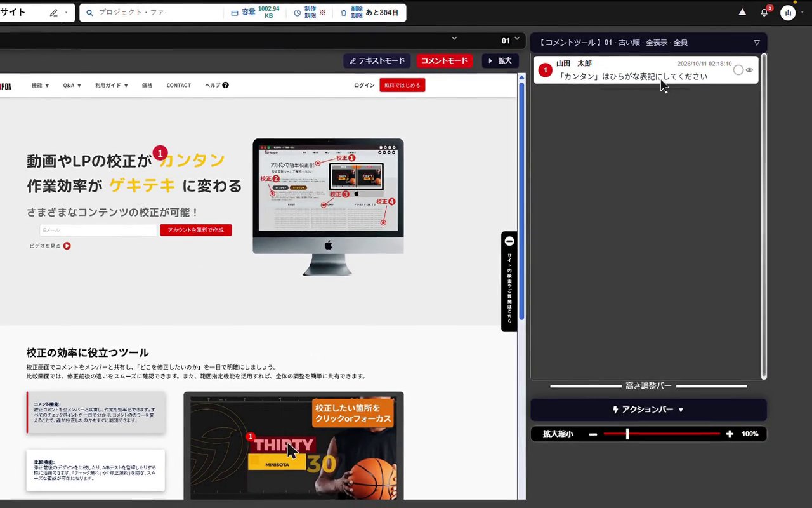This screenshot has width=812, height=508.
Task: Click the red 1 badge in 山田 太郎's comment
Action: pos(545,70)
